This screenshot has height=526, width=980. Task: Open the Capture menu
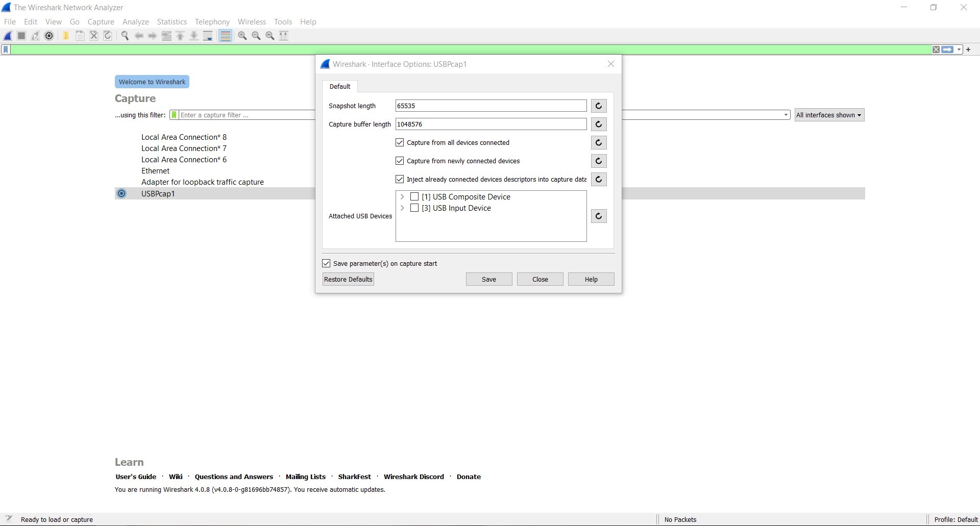101,22
